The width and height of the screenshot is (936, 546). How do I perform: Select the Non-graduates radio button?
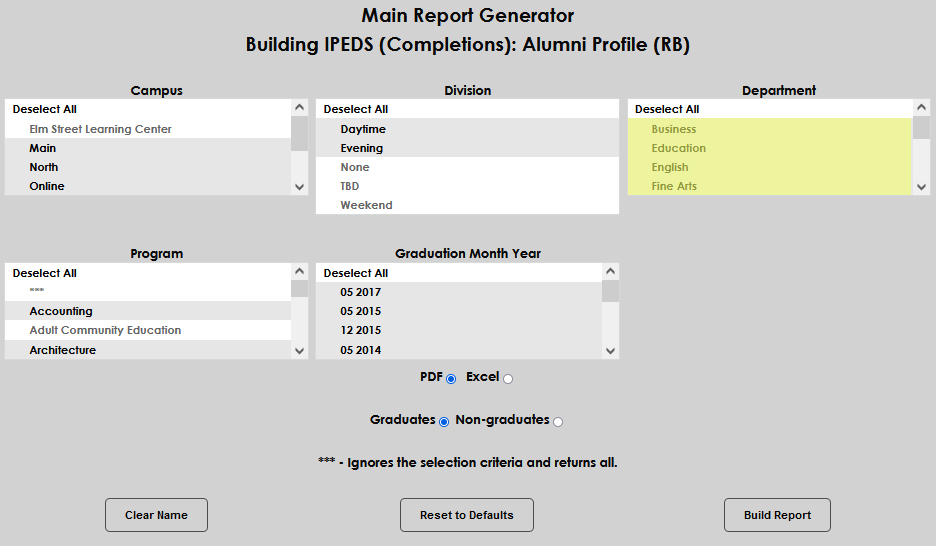click(558, 422)
